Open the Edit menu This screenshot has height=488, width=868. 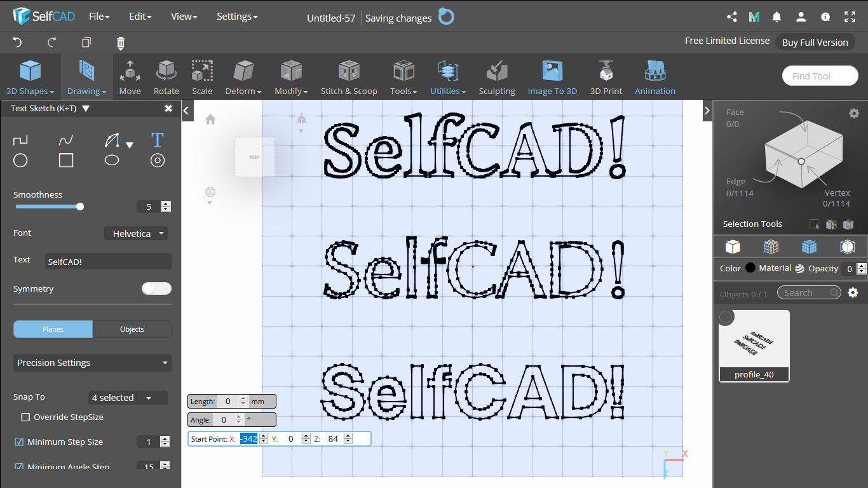coord(140,17)
